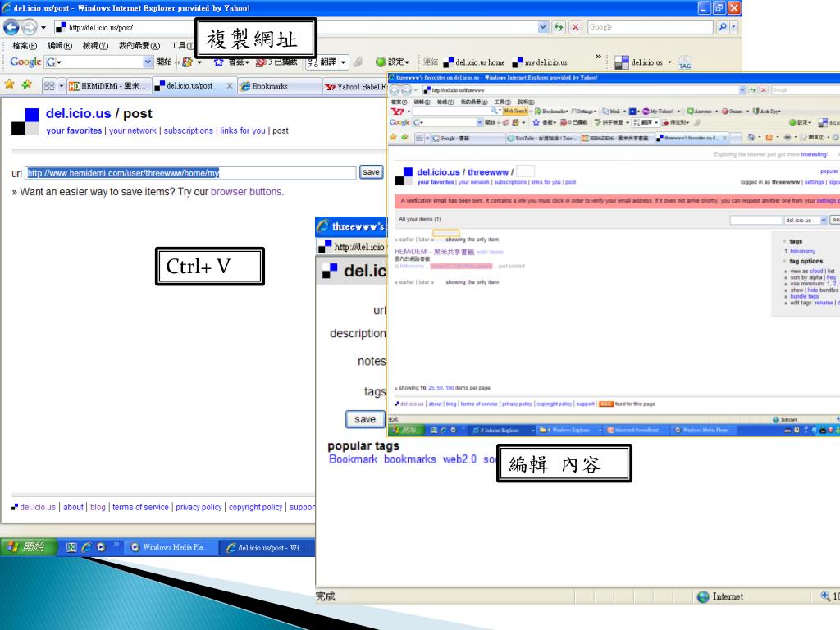This screenshot has width=840, height=630.
Task: Open the 我的最愛(A) menu in the post window
Action: [x=139, y=46]
